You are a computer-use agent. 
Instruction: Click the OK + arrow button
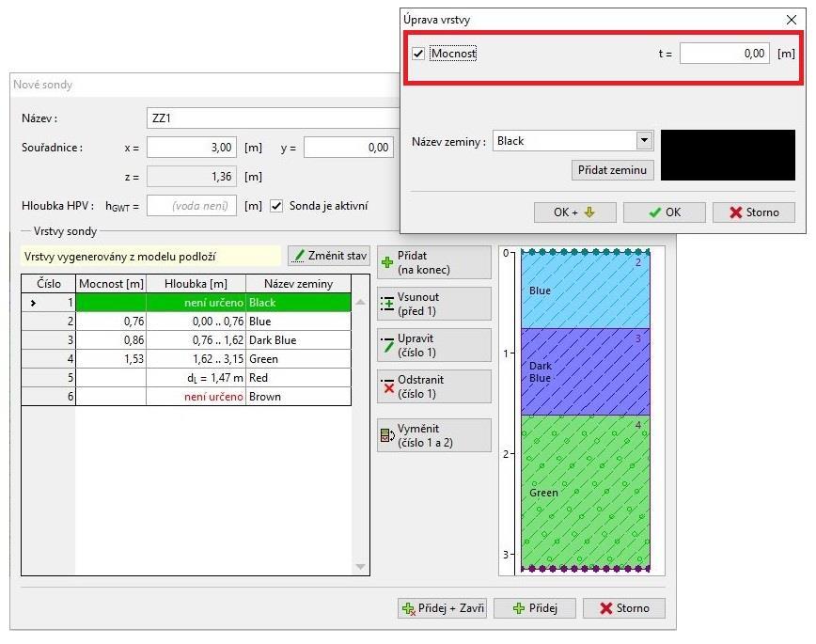pyautogui.click(x=574, y=212)
